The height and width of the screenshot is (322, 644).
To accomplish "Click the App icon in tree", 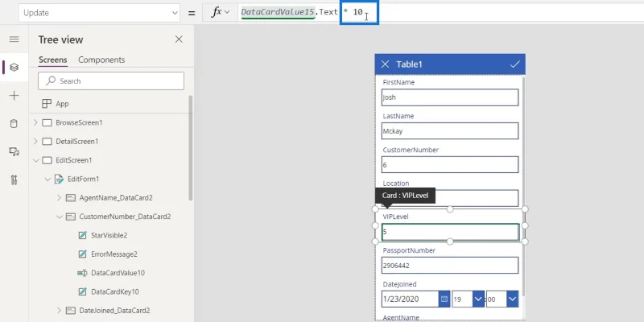I will point(47,104).
